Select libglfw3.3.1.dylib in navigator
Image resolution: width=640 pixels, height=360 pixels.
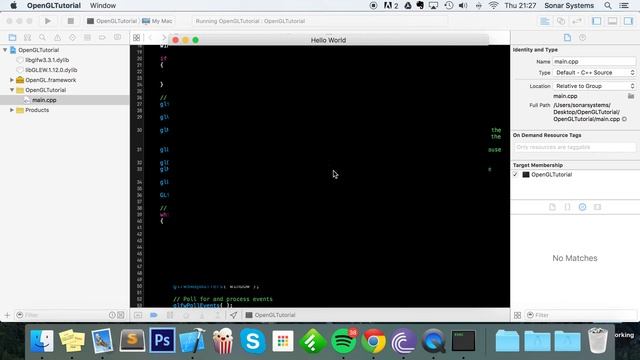[47, 60]
